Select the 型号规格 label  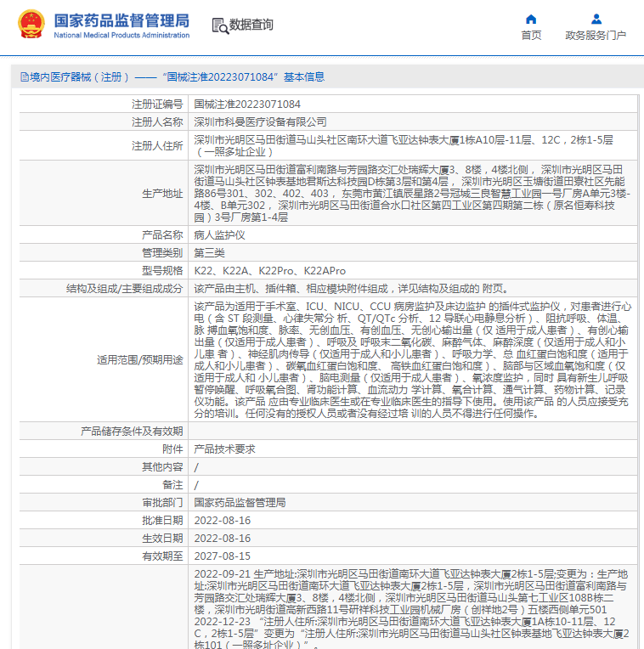[162, 271]
